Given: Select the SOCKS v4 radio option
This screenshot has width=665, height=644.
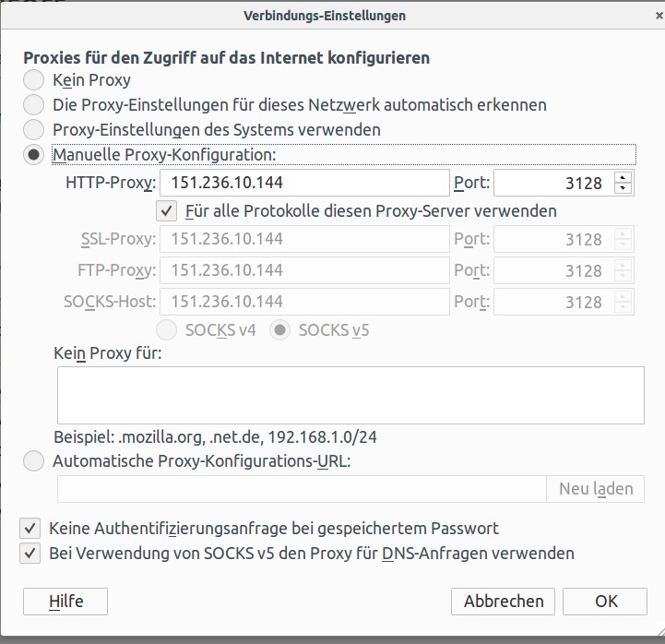Looking at the screenshot, I should click(x=166, y=330).
